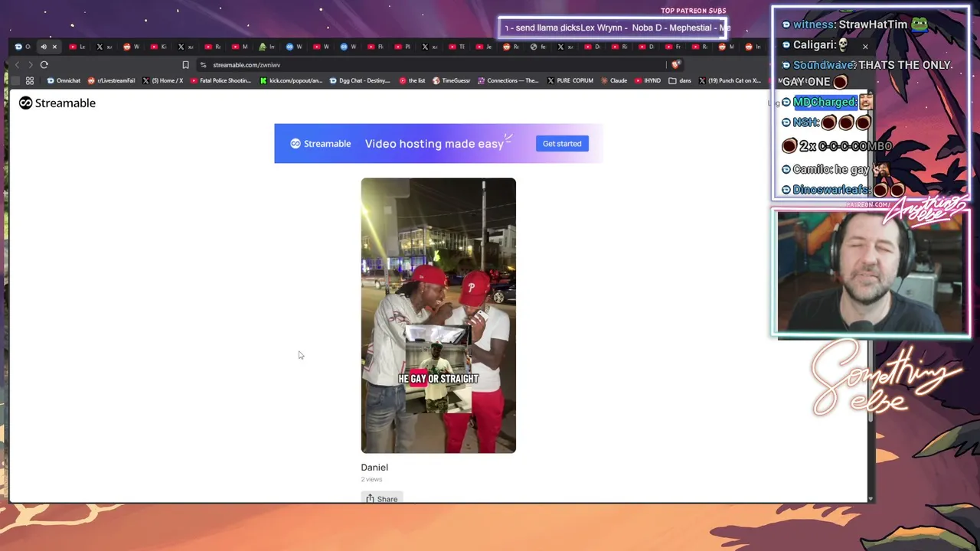Go back to the previous page

17,65
